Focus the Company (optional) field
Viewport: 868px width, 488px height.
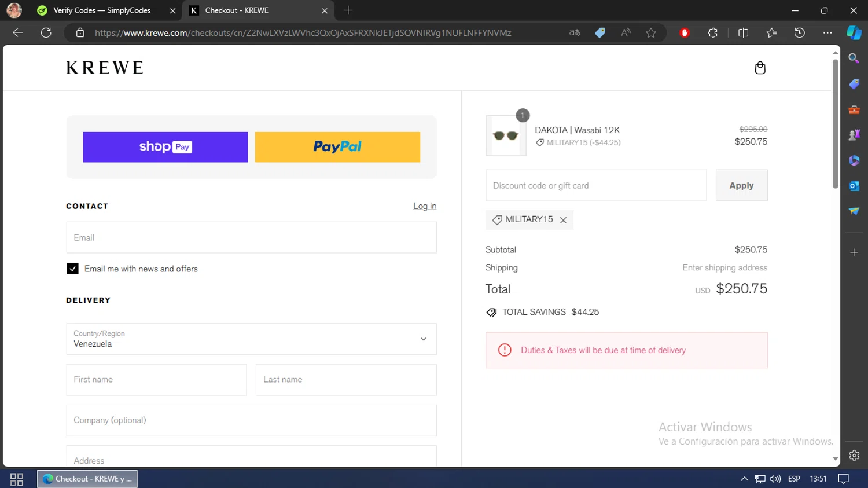coord(251,420)
